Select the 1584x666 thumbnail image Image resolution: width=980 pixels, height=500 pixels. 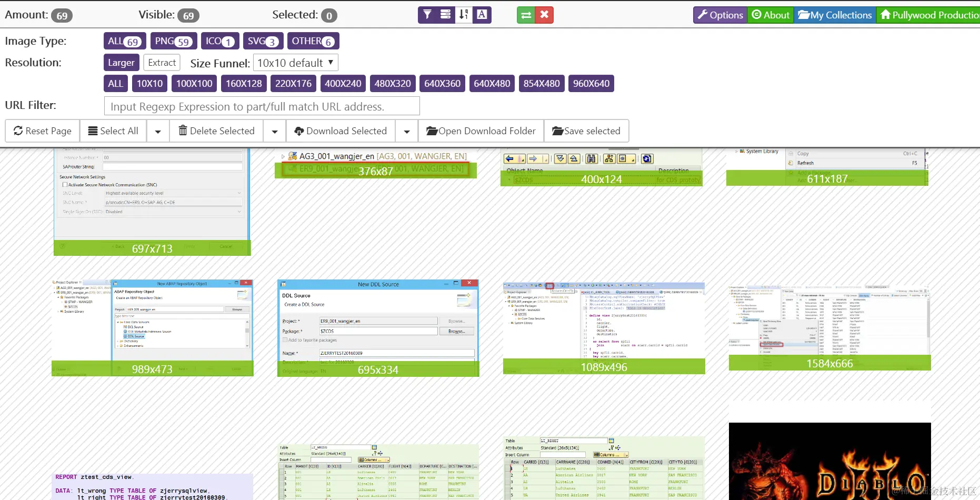point(829,328)
